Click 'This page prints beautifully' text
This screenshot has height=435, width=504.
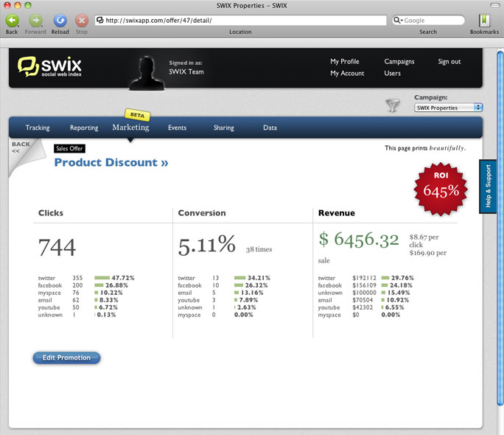[425, 148]
